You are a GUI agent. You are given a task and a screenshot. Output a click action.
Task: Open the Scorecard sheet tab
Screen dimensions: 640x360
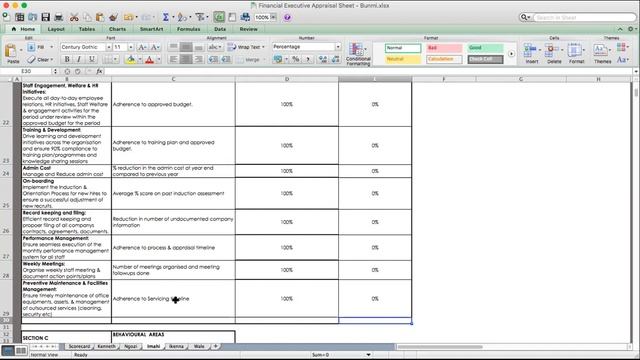tap(79, 347)
